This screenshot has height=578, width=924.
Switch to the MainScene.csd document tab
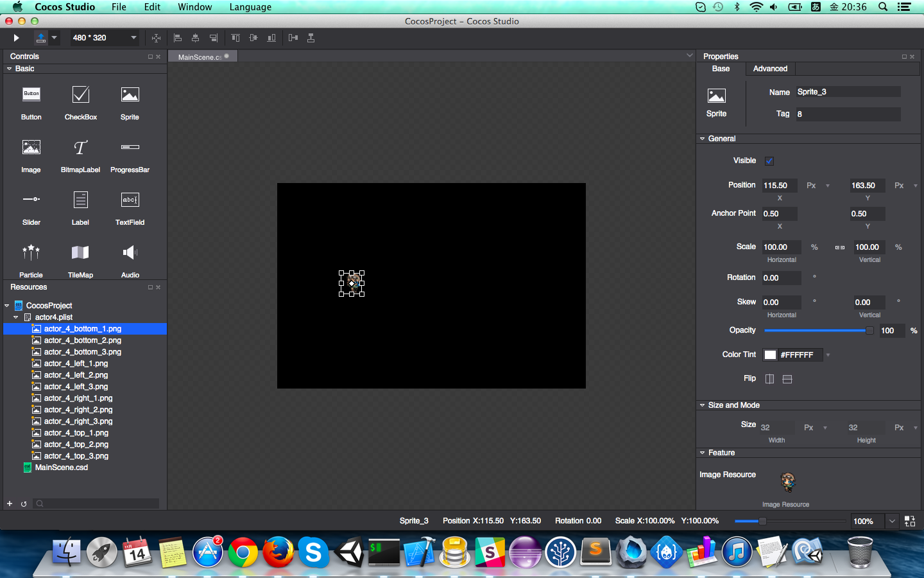pyautogui.click(x=203, y=57)
